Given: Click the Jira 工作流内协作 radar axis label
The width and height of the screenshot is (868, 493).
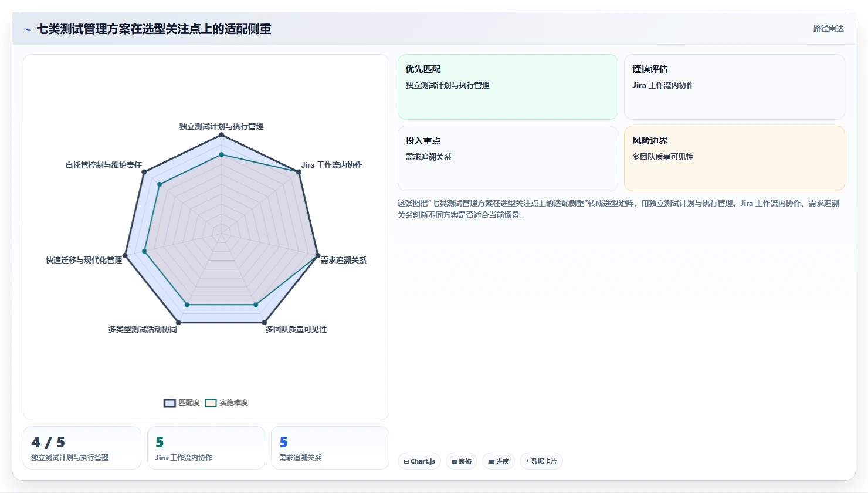Looking at the screenshot, I should [332, 165].
